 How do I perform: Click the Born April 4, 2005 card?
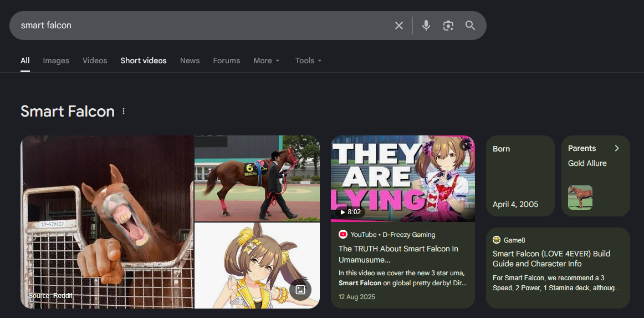point(520,176)
